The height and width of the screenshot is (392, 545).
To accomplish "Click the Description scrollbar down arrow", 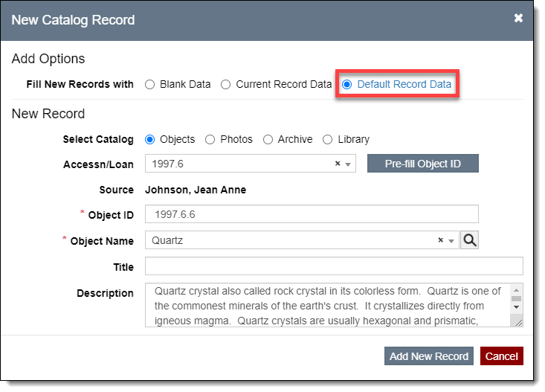I will pyautogui.click(x=517, y=306).
